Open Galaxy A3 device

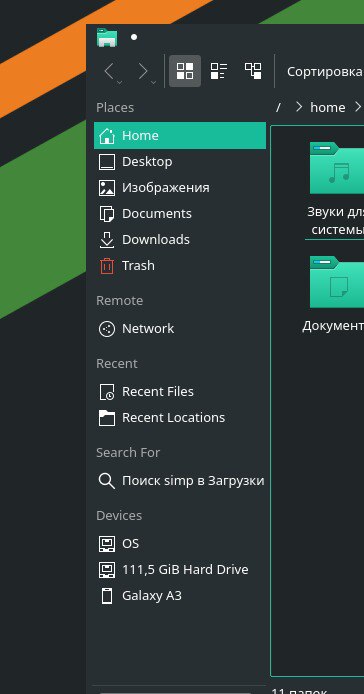point(180,596)
